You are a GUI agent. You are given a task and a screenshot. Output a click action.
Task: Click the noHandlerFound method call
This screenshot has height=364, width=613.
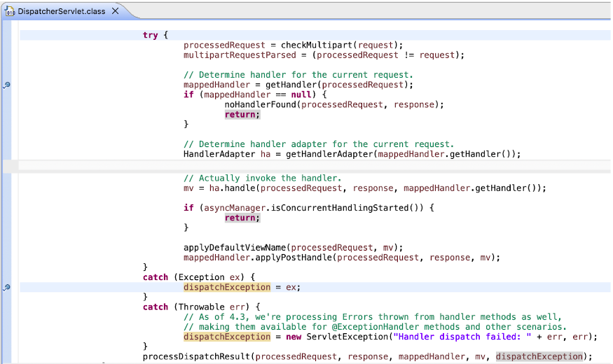[x=260, y=105]
